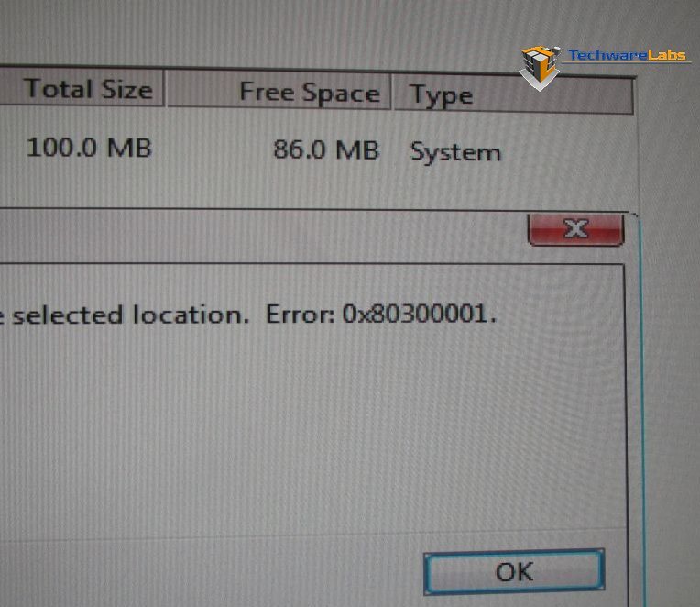The width and height of the screenshot is (700, 607).
Task: Select the System type partition entry
Action: [455, 152]
